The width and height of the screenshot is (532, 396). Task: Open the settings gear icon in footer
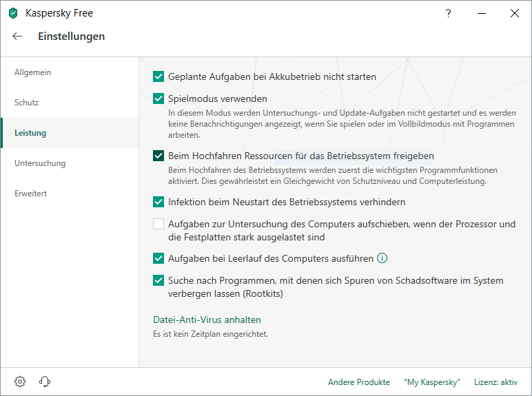tap(20, 382)
